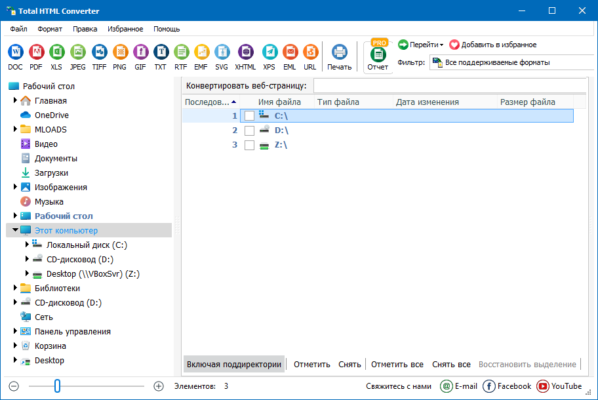The height and width of the screenshot is (400, 598).
Task: Click the PNG conversion icon
Action: point(120,52)
